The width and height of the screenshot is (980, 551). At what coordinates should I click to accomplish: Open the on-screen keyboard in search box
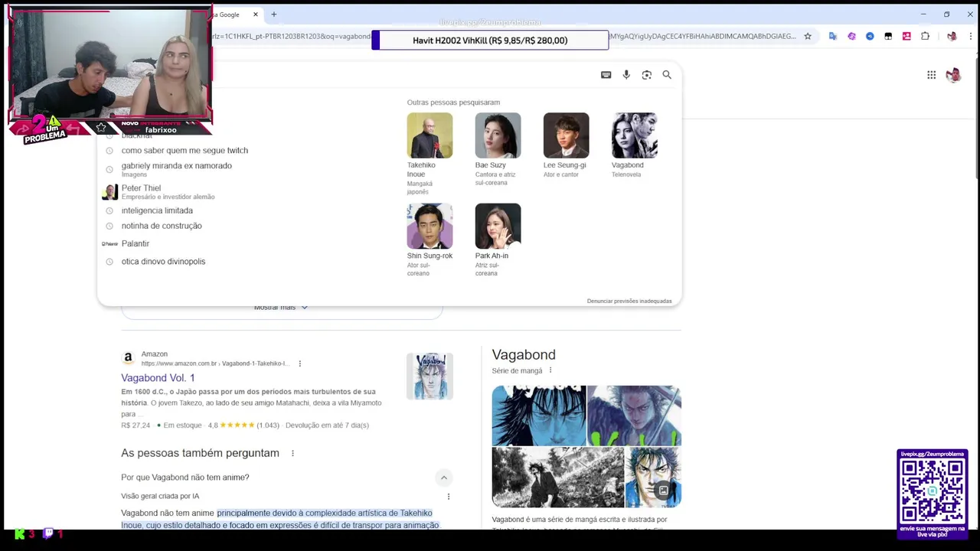pos(606,75)
